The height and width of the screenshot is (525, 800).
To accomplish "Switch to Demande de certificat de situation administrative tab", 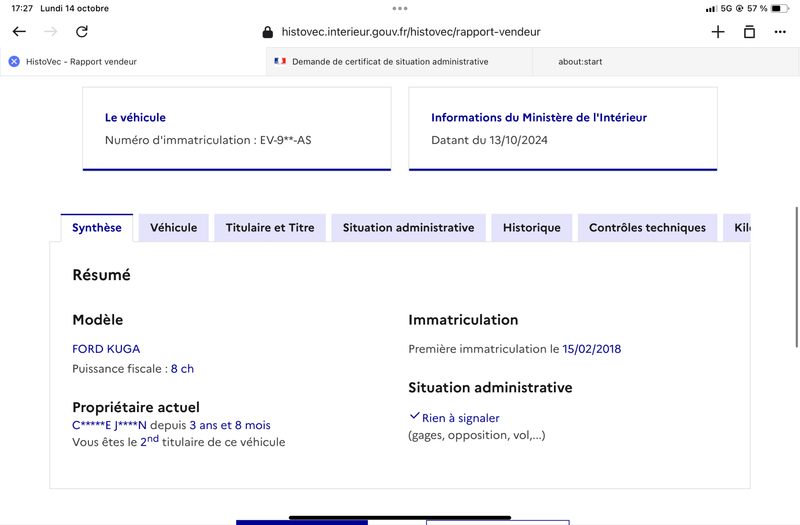I will [399, 62].
